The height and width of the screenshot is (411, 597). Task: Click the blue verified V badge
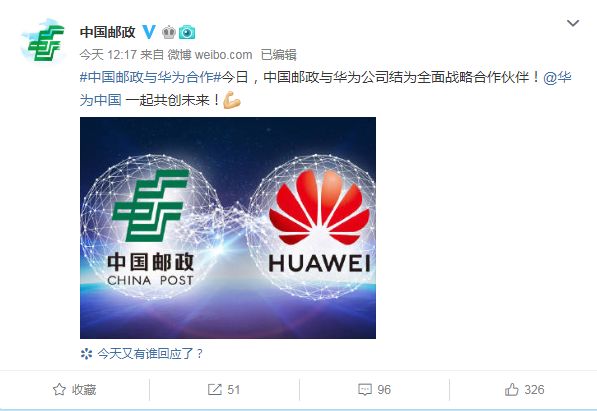click(x=149, y=32)
